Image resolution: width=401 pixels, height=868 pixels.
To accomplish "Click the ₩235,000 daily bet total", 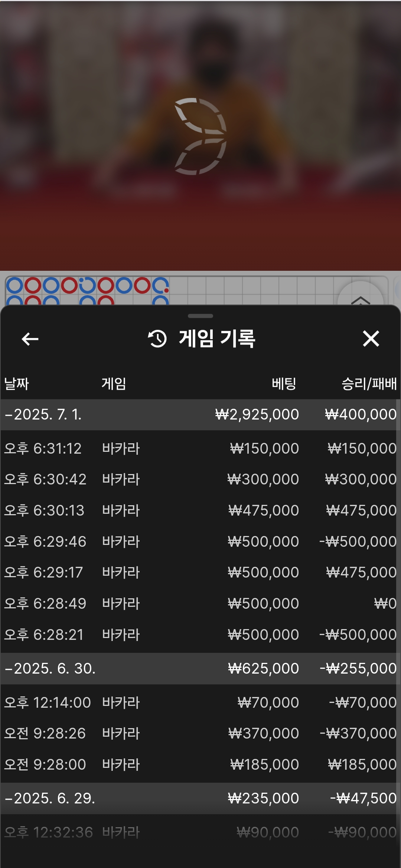I will coord(263,798).
